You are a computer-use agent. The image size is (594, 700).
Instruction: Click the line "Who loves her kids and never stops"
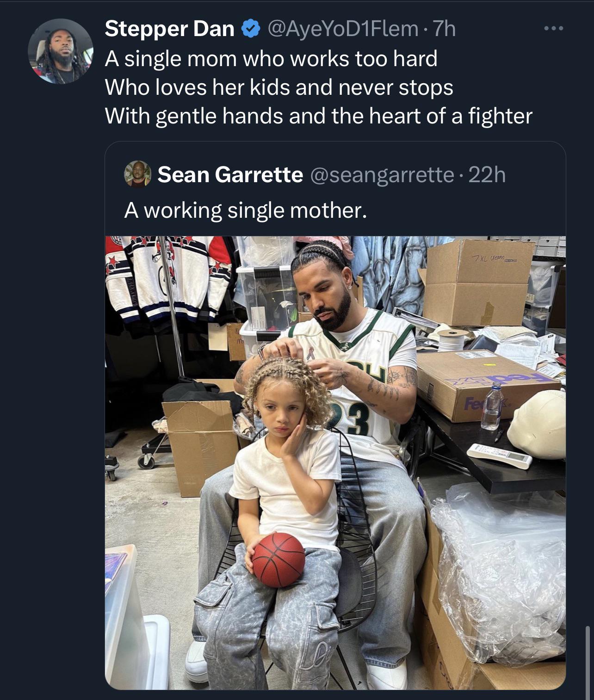(x=279, y=87)
